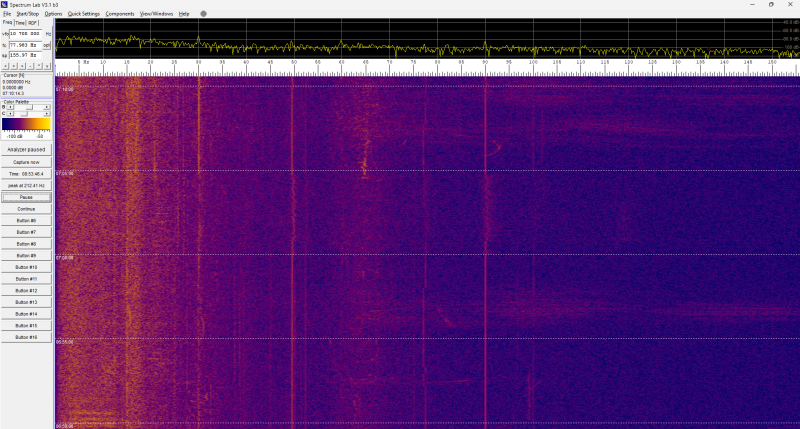Switch to the RDF tab
The width and height of the screenshot is (800, 429).
point(33,23)
